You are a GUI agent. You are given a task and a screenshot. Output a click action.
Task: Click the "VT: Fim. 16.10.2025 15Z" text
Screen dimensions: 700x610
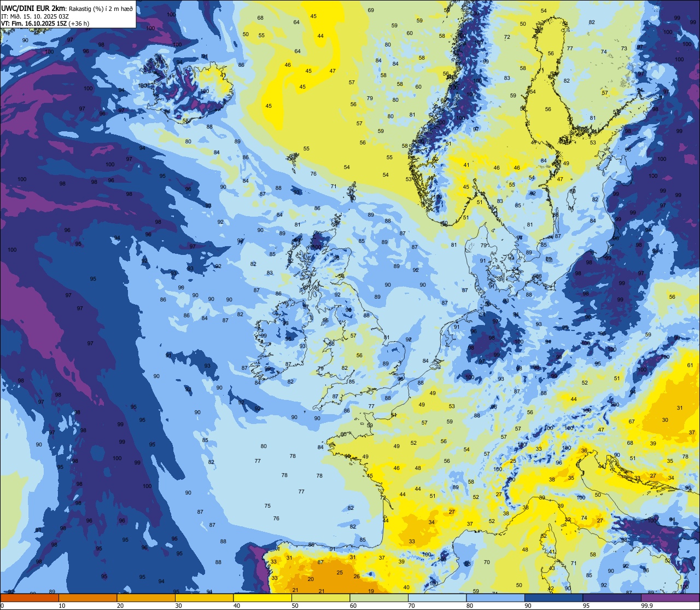(34, 24)
